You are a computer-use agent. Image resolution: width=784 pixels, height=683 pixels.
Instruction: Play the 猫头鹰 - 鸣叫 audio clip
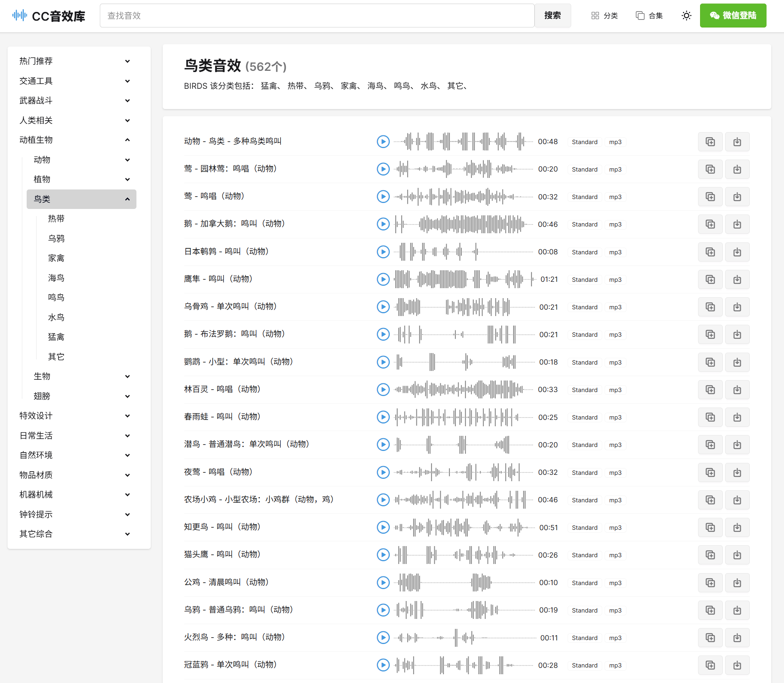383,555
